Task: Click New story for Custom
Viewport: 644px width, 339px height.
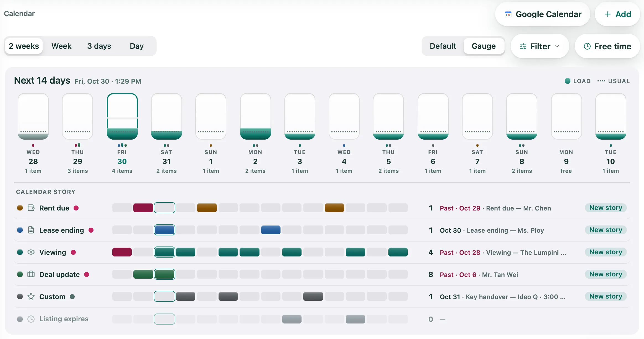Action: 606,296
